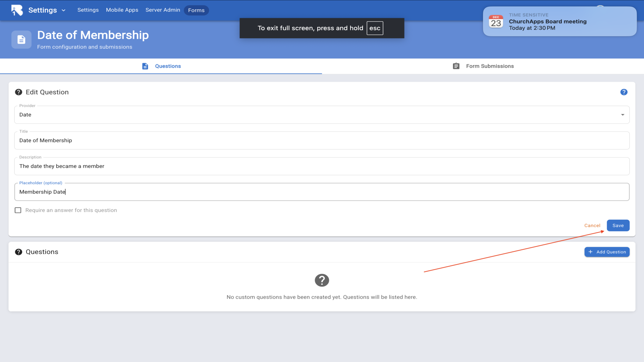Viewport: 644px width, 362px height.
Task: Go to Mobile Apps in top navigation
Action: click(x=122, y=10)
